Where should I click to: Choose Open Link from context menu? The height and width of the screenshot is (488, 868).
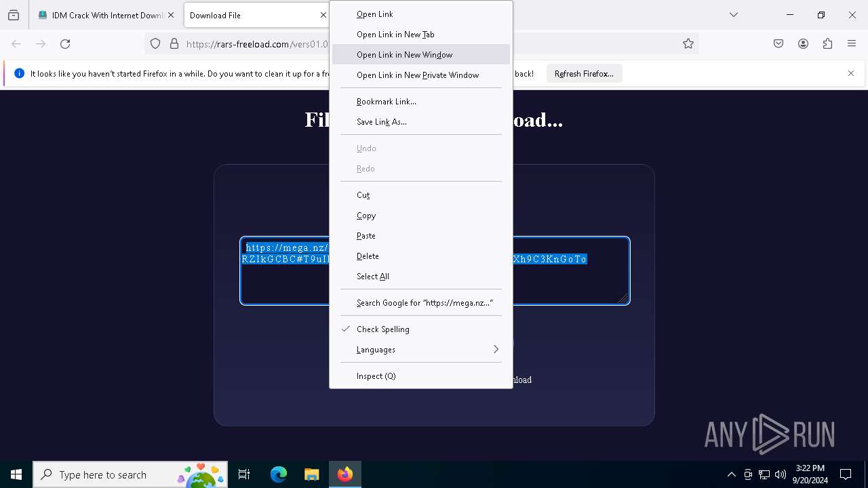(421, 14)
